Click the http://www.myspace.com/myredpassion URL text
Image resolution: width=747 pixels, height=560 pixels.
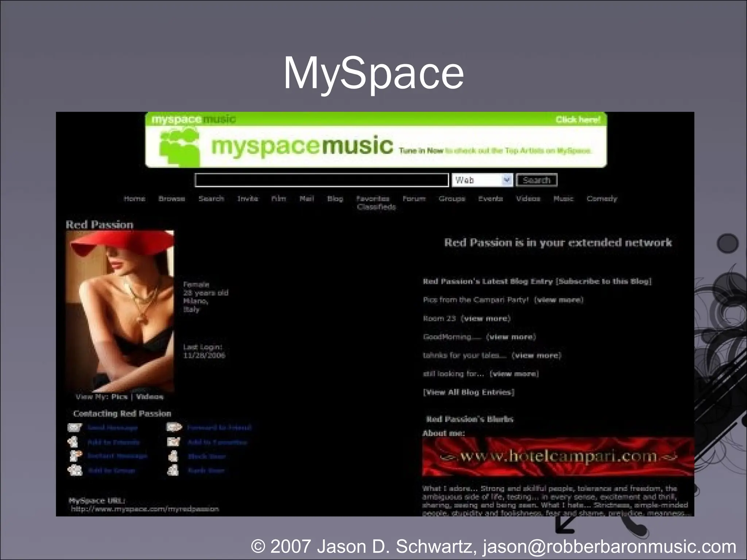(x=145, y=509)
